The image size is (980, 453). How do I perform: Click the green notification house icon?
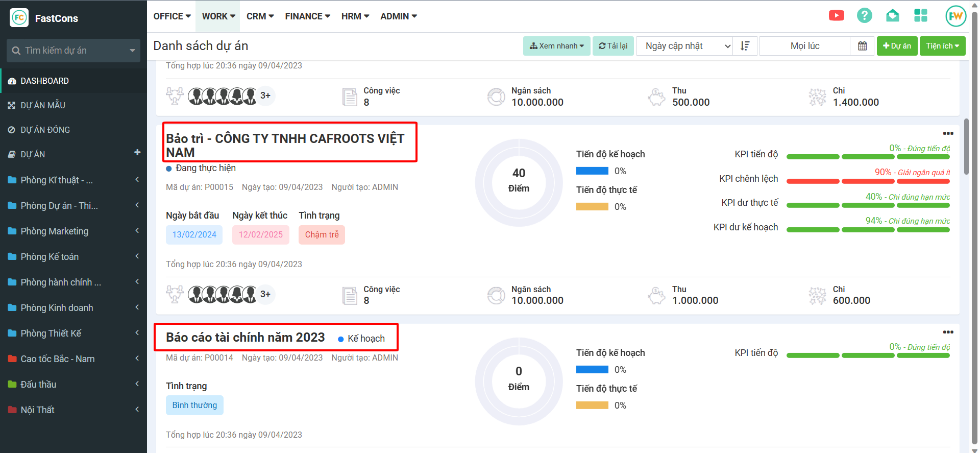coord(892,16)
